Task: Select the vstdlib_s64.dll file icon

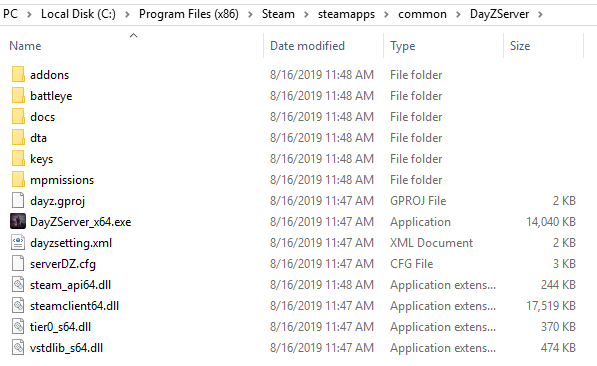Action: point(18,347)
